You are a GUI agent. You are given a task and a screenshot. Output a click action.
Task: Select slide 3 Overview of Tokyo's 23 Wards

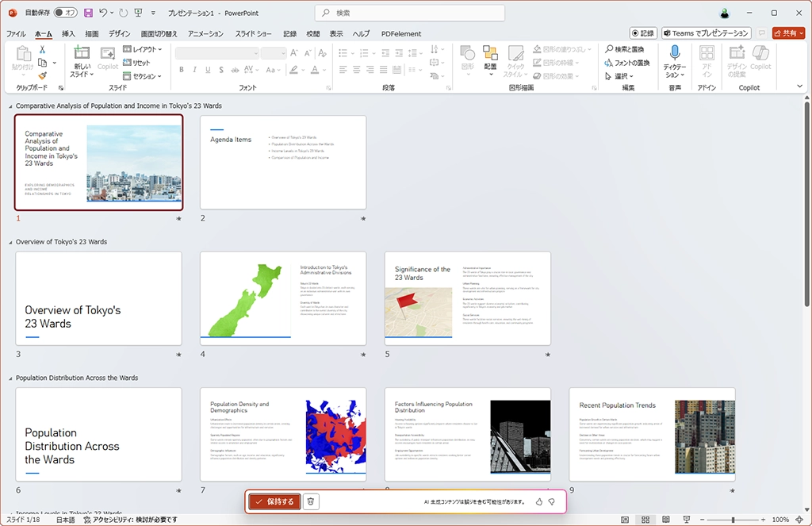click(98, 298)
